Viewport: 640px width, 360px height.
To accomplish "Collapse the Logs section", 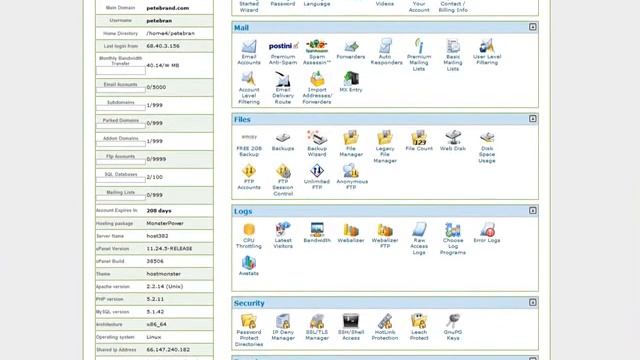I will [x=533, y=211].
